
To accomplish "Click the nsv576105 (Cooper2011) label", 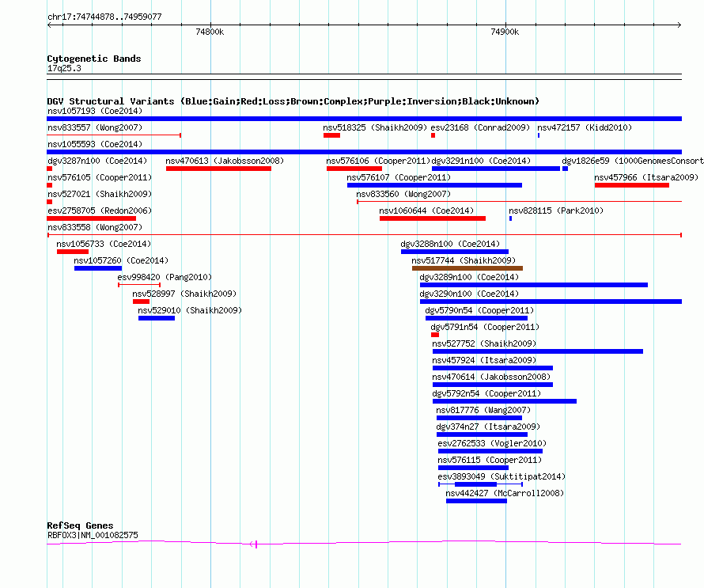I will point(100,177).
